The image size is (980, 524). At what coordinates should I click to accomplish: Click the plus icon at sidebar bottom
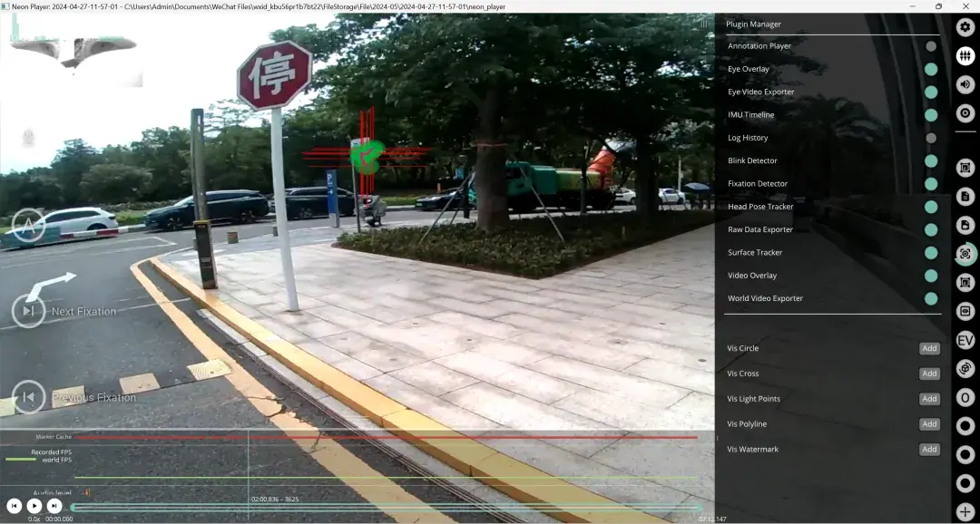(965, 512)
